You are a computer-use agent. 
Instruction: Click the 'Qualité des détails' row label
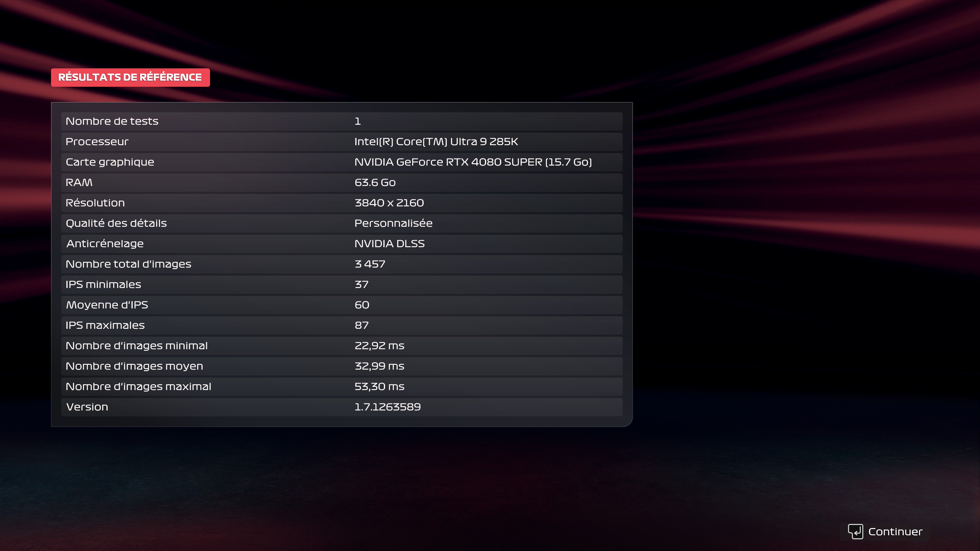tap(116, 223)
